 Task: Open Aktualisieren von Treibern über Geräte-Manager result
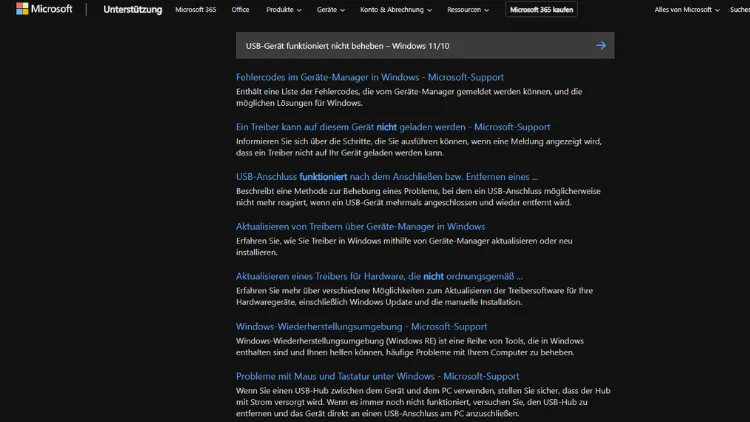[360, 226]
